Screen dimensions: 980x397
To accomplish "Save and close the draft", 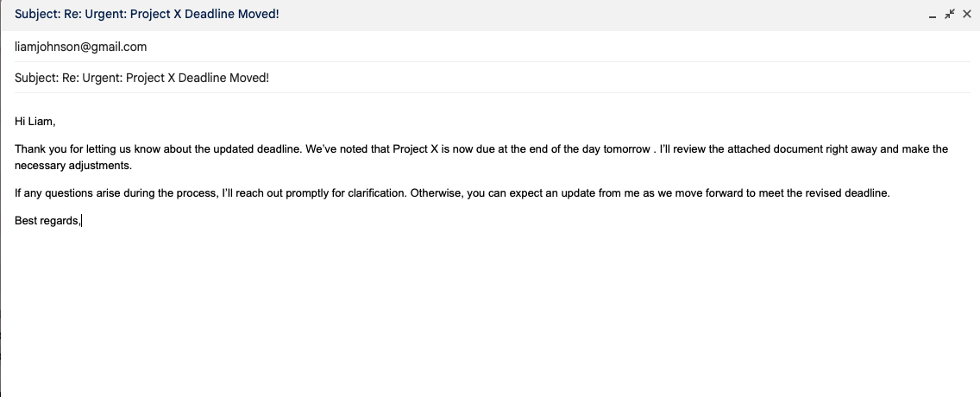I will click(x=967, y=15).
